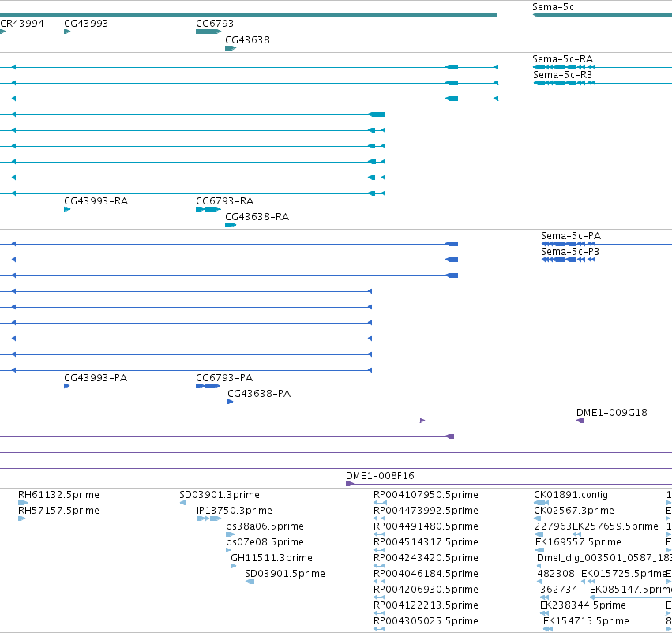Click the RP004046184.5prime label
This screenshot has width=672, height=633.
[426, 574]
